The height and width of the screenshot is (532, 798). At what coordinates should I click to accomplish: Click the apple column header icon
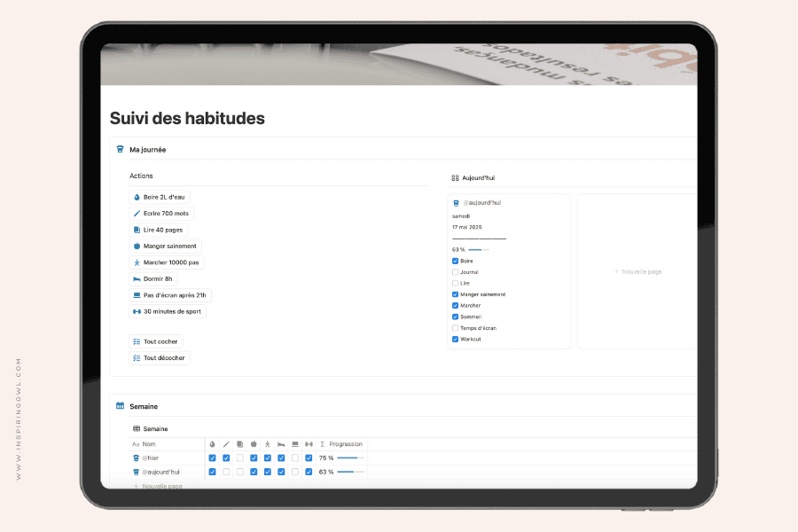[254, 443]
